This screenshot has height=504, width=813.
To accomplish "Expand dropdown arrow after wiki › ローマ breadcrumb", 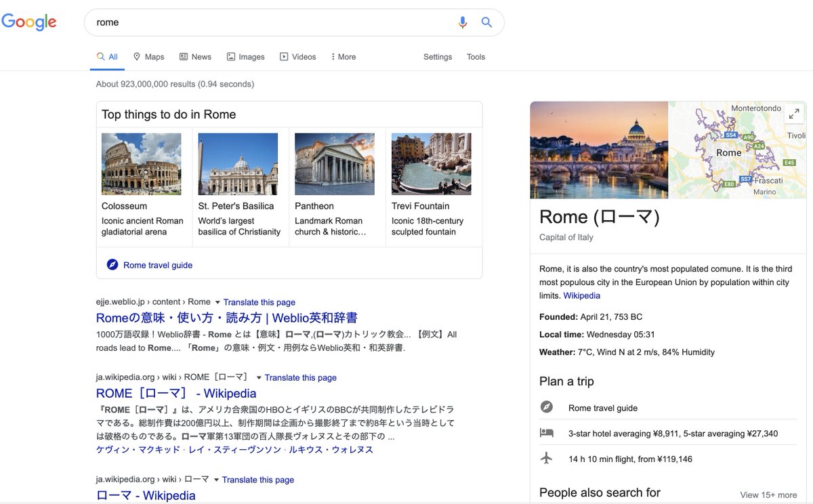I will pyautogui.click(x=216, y=480).
